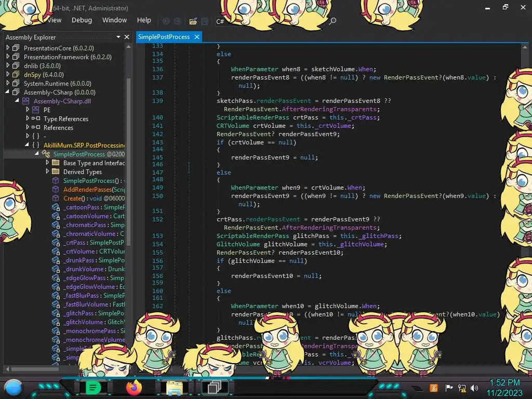Expand the dnlib (3.6.0.0) node
The height and width of the screenshot is (399, 532).
point(8,65)
